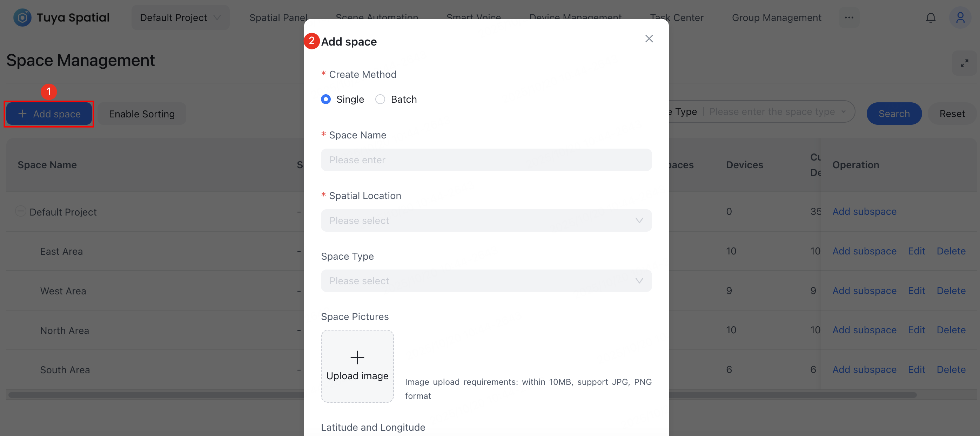The height and width of the screenshot is (436, 980).
Task: Open the Default Project selector
Action: pos(180,18)
